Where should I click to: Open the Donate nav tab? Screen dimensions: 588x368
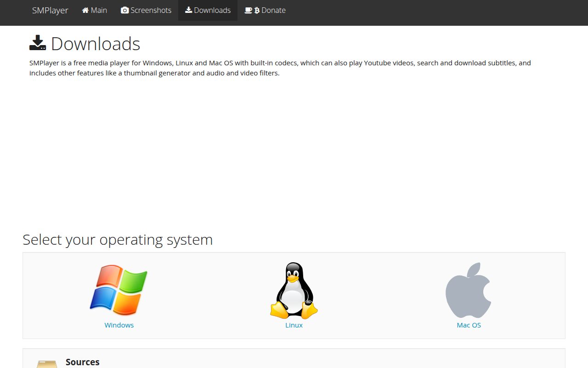(265, 10)
